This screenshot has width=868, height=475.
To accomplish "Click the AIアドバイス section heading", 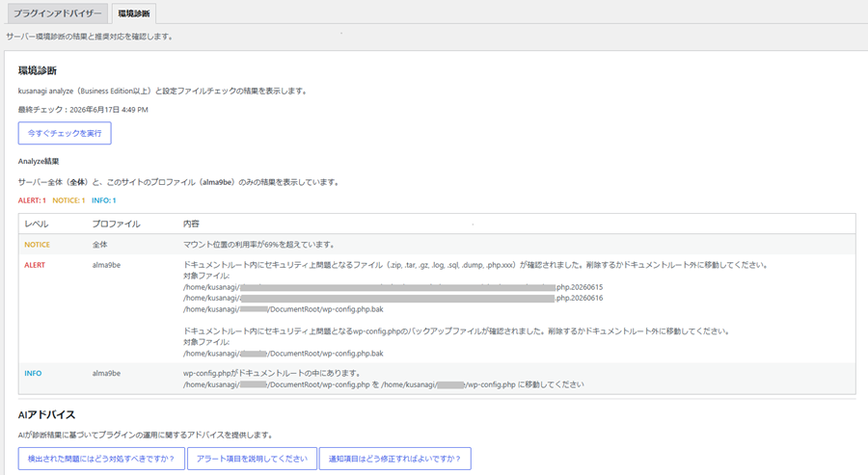I will point(46,414).
